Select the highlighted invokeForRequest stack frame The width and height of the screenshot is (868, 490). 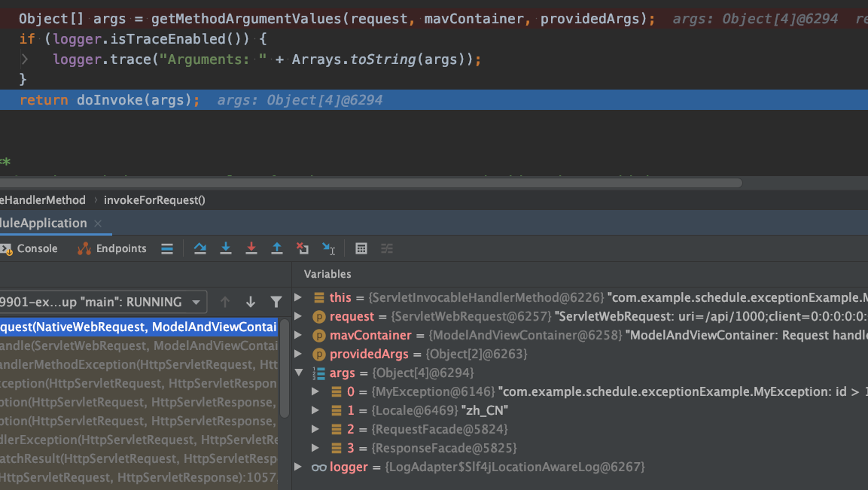pyautogui.click(x=139, y=327)
